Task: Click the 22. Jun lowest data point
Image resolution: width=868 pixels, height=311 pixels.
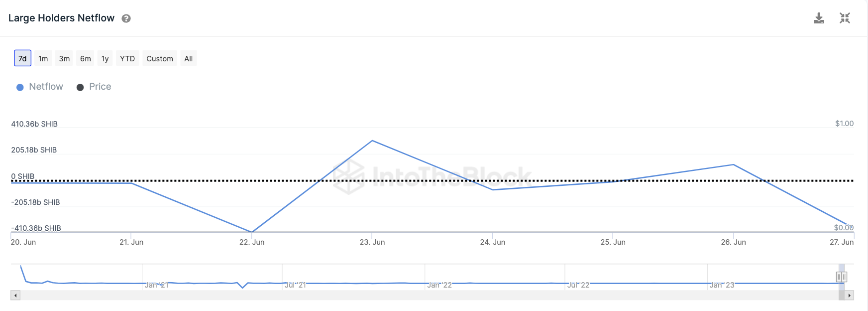Action: coord(252,232)
